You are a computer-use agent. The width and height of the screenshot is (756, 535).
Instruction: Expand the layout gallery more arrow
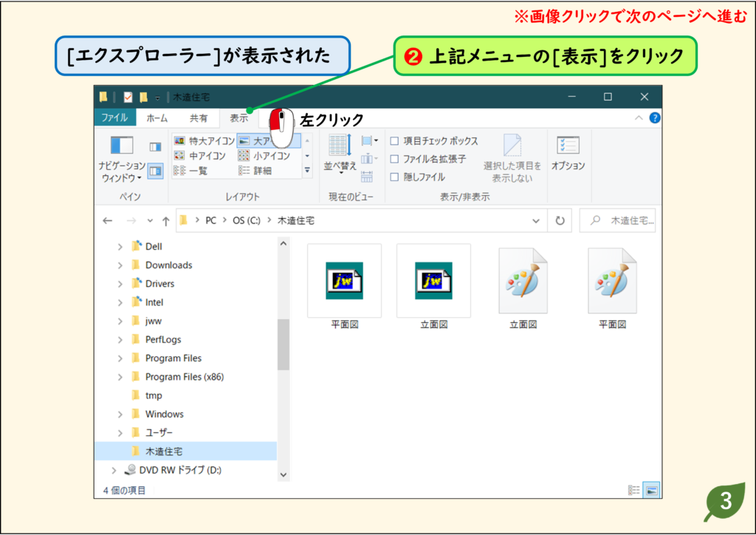tap(307, 170)
